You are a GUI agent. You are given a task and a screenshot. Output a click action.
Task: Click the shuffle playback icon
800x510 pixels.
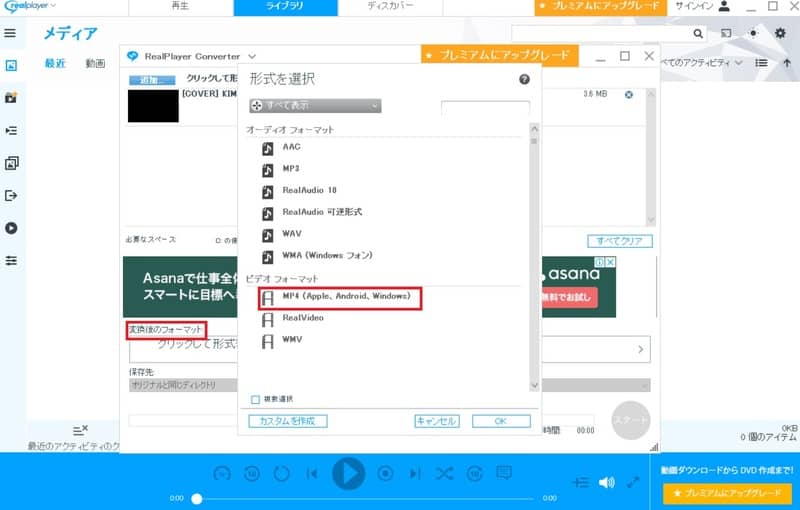[444, 474]
